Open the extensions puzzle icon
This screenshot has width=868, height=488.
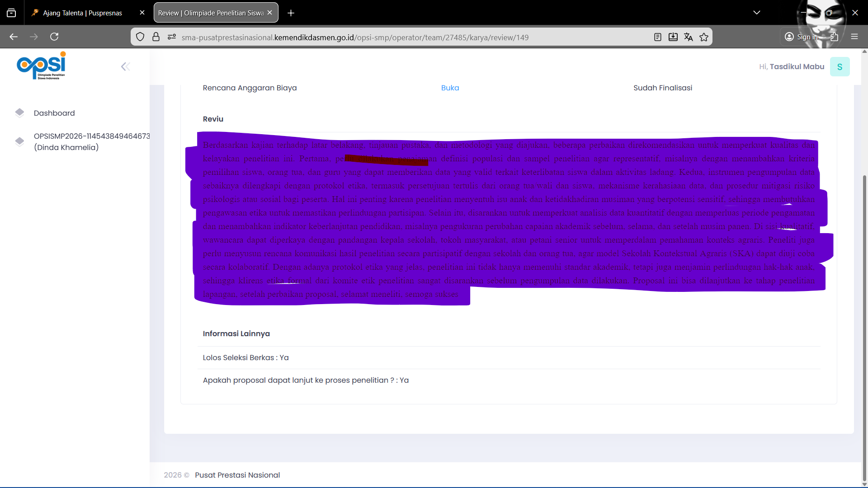coord(835,37)
